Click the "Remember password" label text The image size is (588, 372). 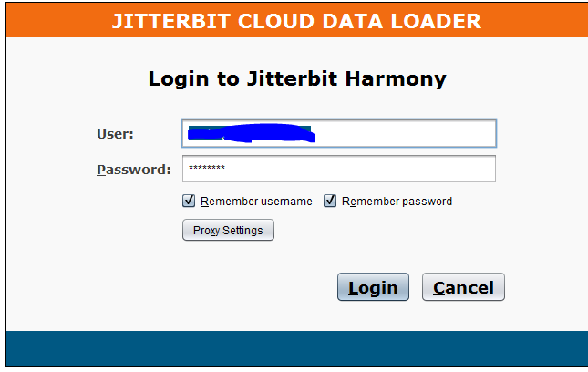pyautogui.click(x=397, y=201)
